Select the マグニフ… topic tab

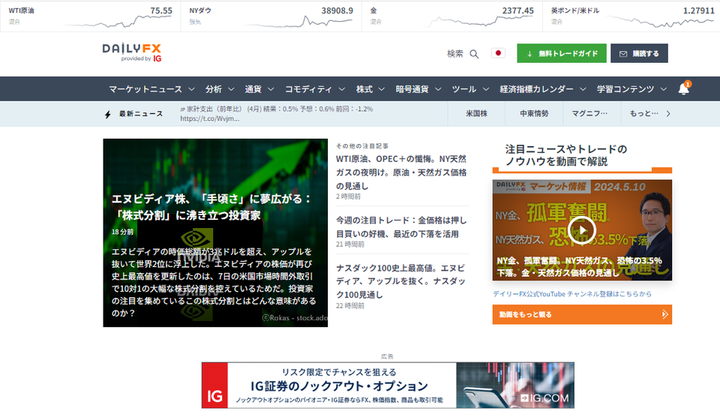(590, 113)
